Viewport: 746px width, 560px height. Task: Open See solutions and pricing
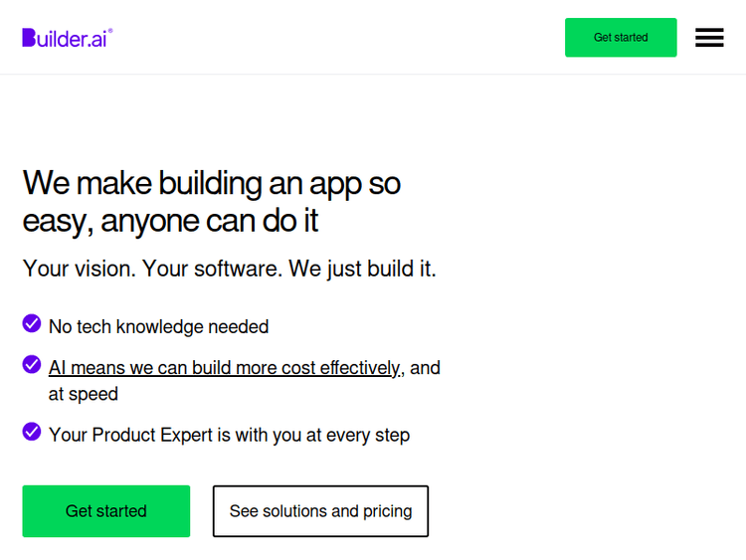(x=320, y=511)
